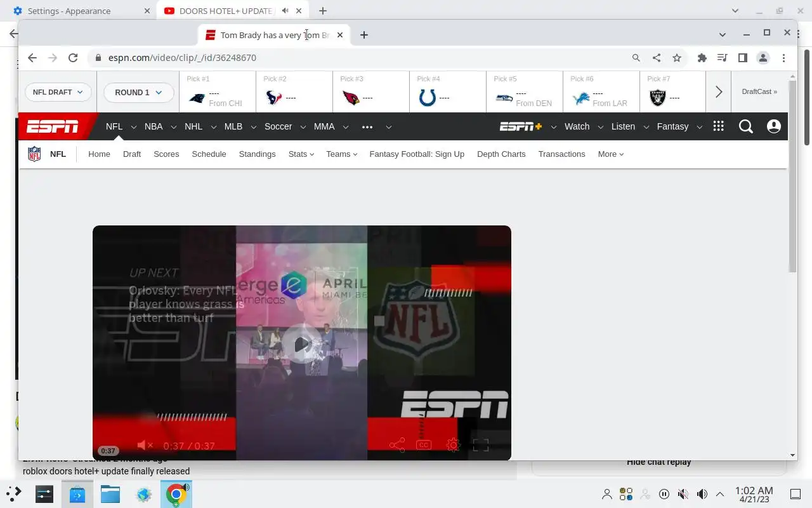Reload the ESPN page

coord(73,58)
